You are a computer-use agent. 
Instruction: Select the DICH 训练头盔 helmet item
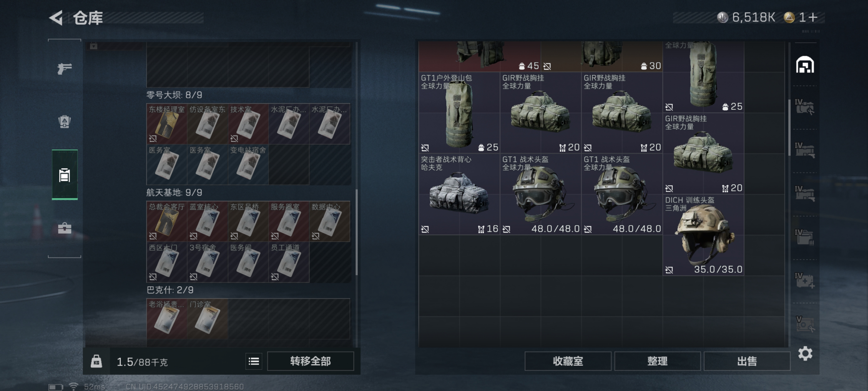tap(703, 235)
